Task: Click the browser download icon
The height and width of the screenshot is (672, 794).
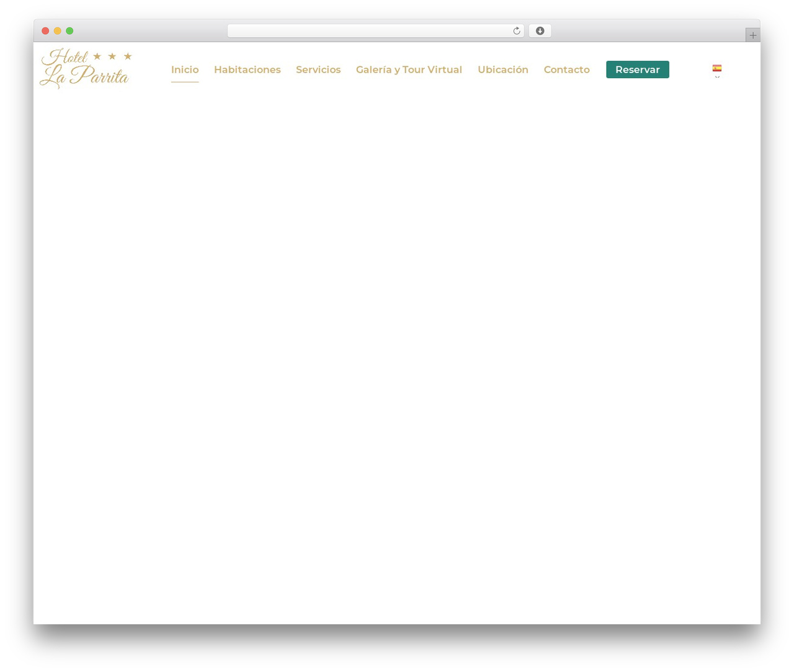Action: point(540,31)
